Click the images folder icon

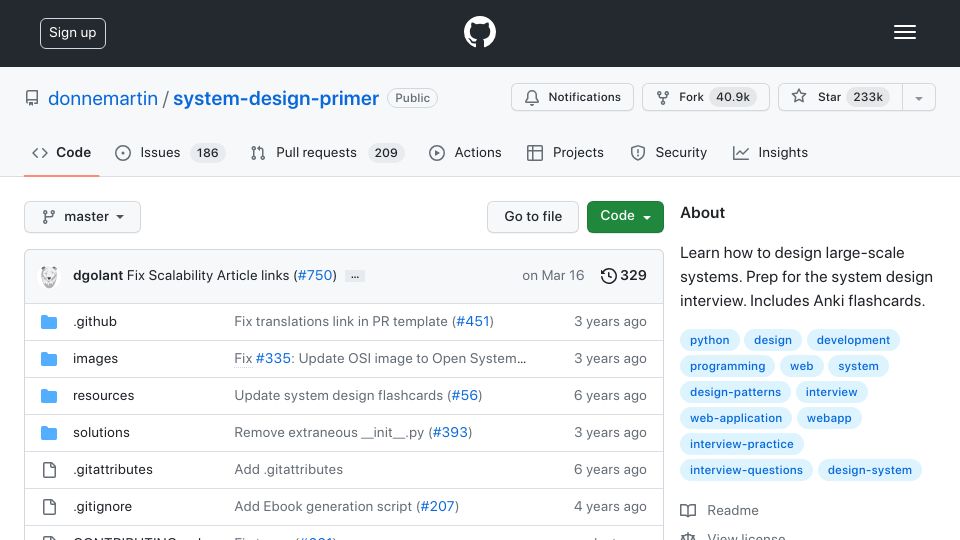coord(49,359)
